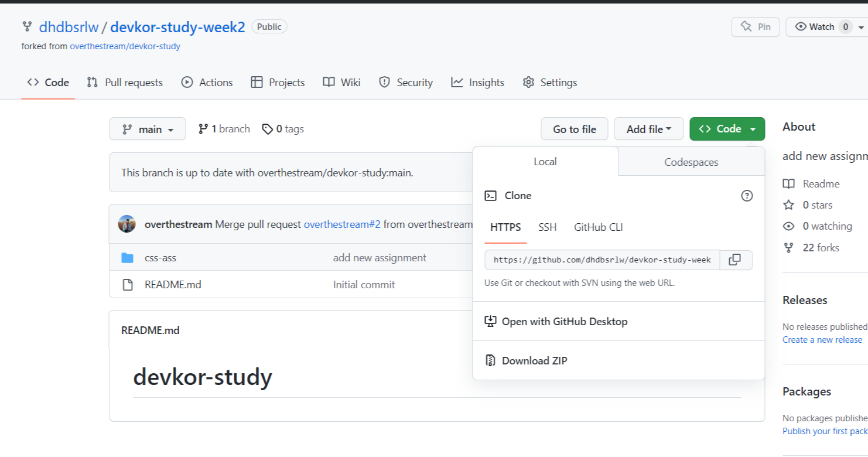Click the ZIP file icon

490,360
